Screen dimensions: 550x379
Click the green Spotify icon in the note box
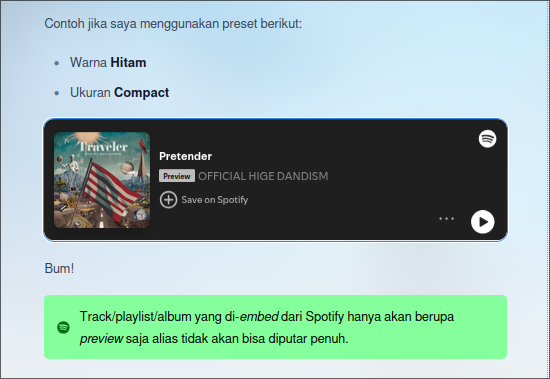[x=63, y=327]
